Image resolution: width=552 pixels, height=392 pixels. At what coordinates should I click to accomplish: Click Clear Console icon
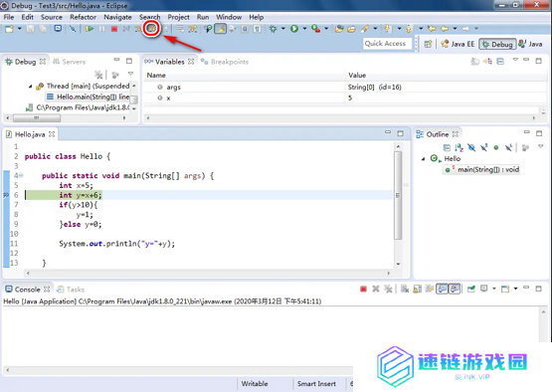pyautogui.click(x=405, y=290)
